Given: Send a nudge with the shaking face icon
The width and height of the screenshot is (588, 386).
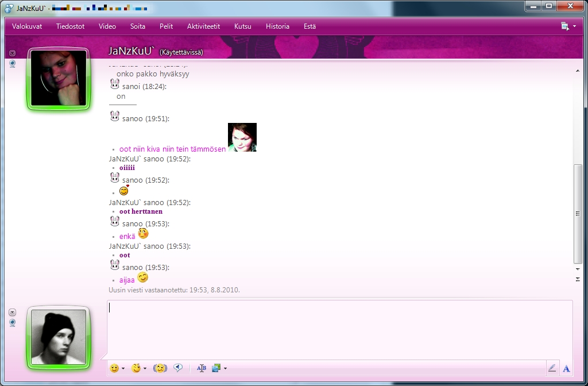Looking at the screenshot, I should 160,368.
